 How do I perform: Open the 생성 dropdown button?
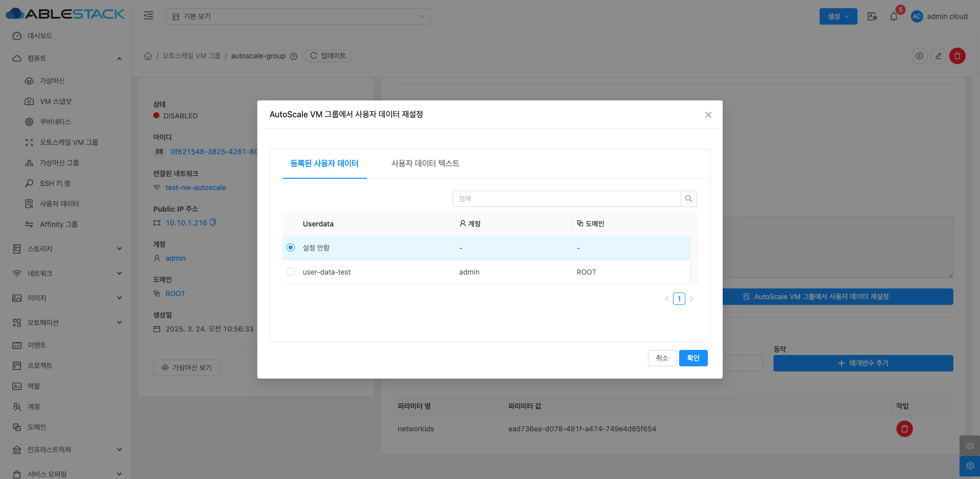click(x=838, y=16)
